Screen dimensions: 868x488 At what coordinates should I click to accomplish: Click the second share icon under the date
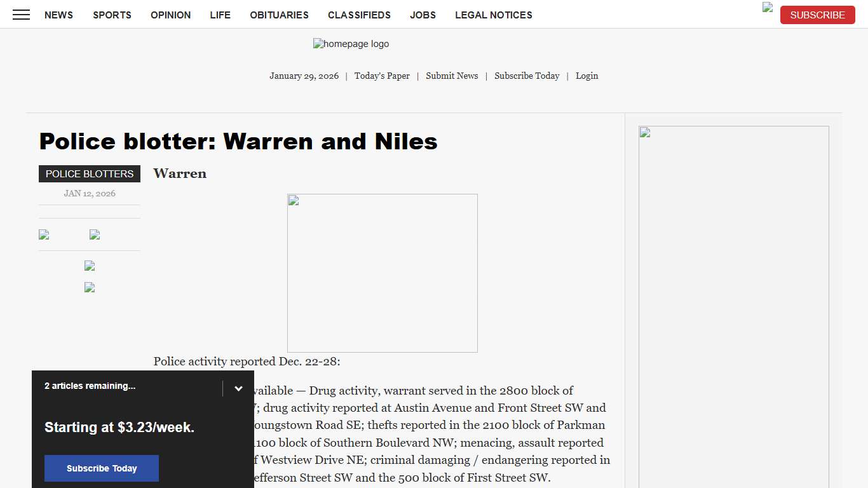click(x=95, y=234)
